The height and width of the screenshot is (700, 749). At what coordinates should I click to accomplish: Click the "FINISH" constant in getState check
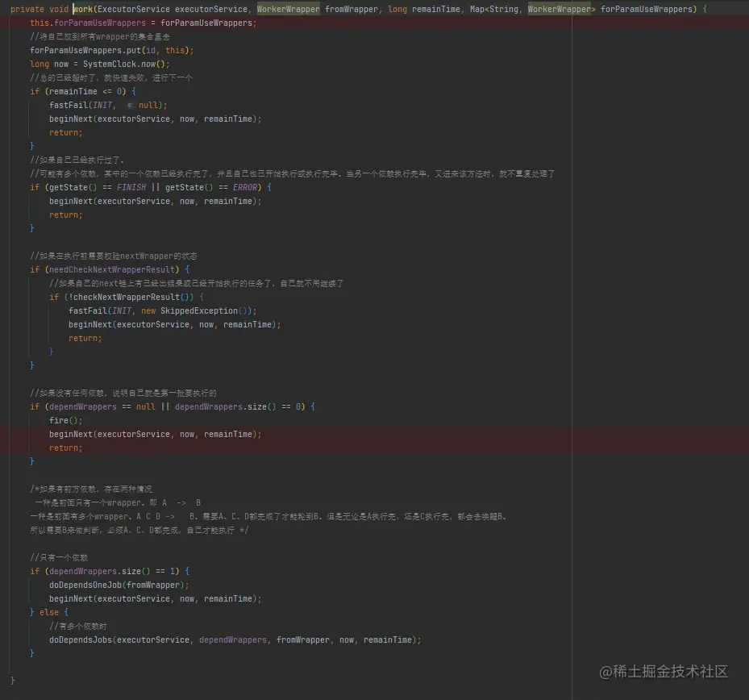point(131,187)
